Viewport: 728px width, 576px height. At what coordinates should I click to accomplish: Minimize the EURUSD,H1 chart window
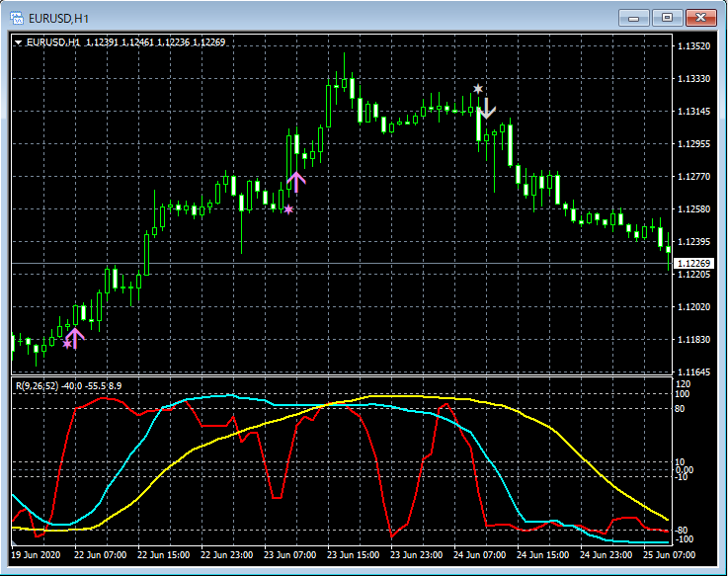click(634, 18)
